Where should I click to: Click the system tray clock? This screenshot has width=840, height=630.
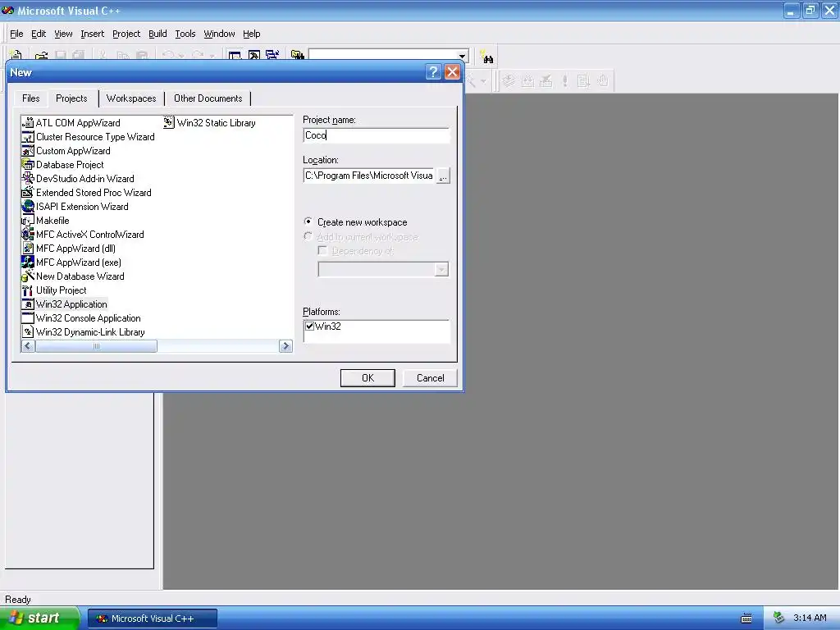pyautogui.click(x=810, y=618)
